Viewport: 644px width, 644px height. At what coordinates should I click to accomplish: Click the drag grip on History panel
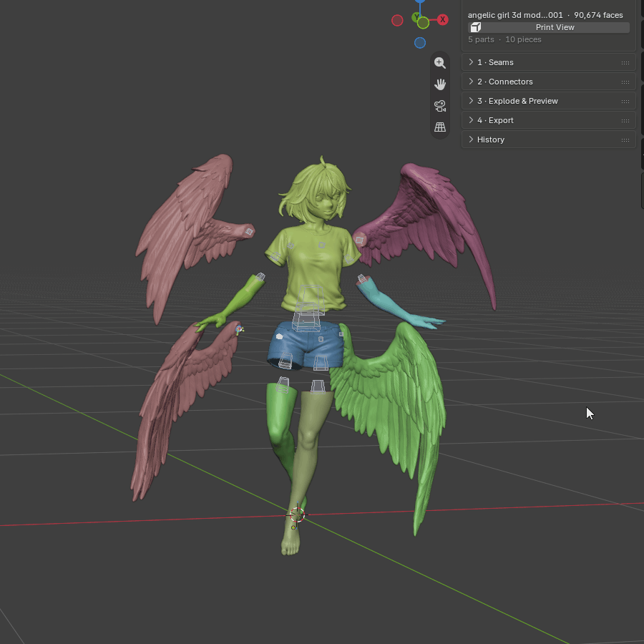click(x=625, y=140)
